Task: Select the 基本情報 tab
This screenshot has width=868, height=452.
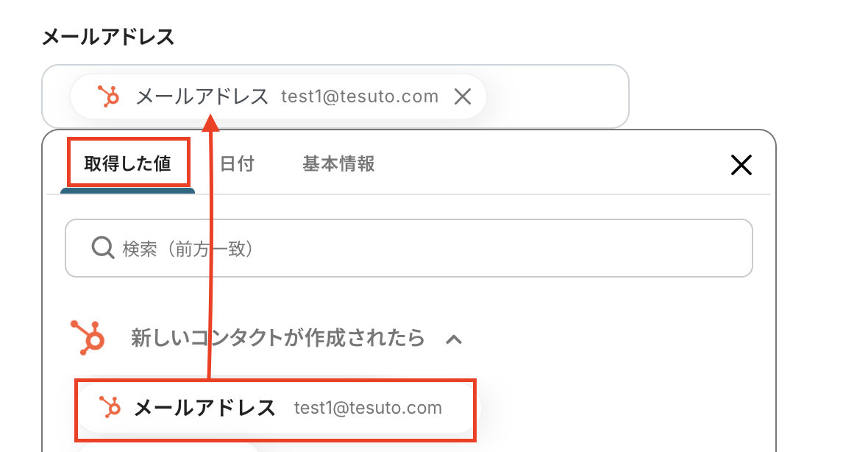Action: coord(338,163)
